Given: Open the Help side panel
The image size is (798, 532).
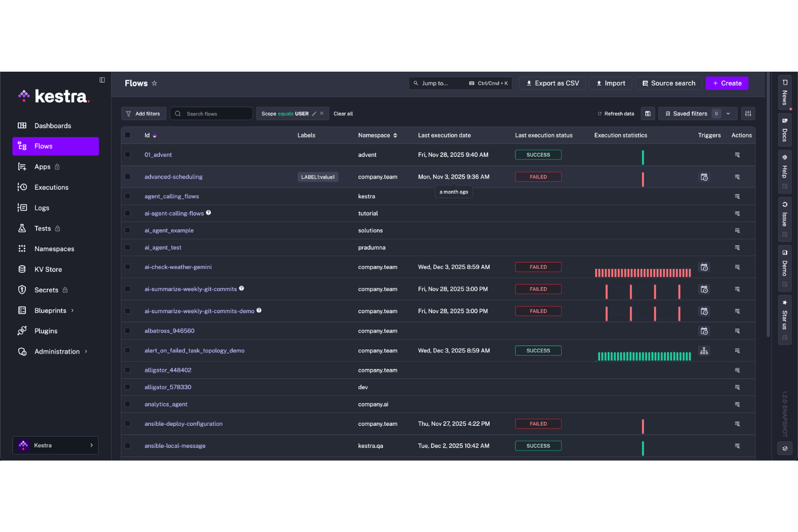Looking at the screenshot, I should tap(785, 171).
